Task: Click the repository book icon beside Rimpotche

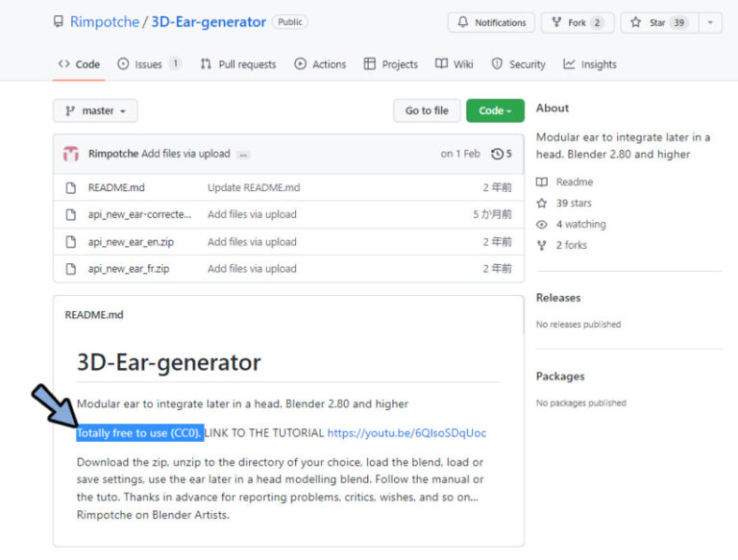Action: 59,22
